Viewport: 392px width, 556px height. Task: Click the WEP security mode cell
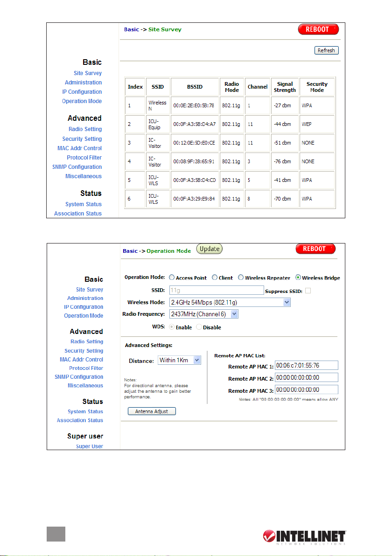click(317, 124)
